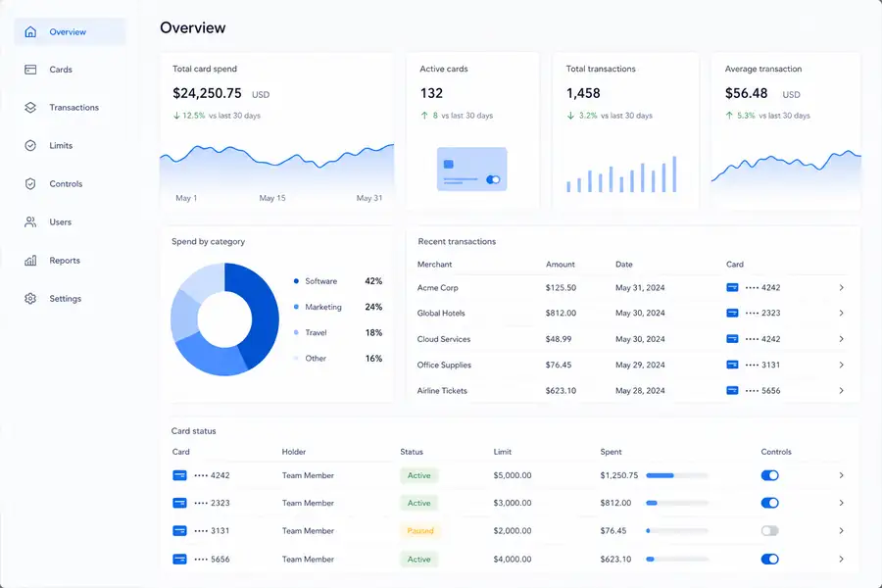This screenshot has width=882, height=588.
Task: Click the Merchant column header
Action: 434,264
